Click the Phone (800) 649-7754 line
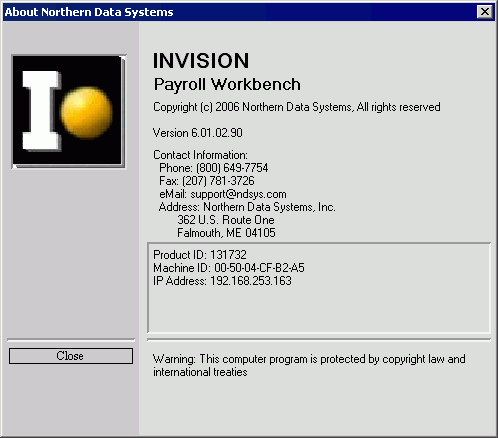This screenshot has width=498, height=438. coord(214,168)
